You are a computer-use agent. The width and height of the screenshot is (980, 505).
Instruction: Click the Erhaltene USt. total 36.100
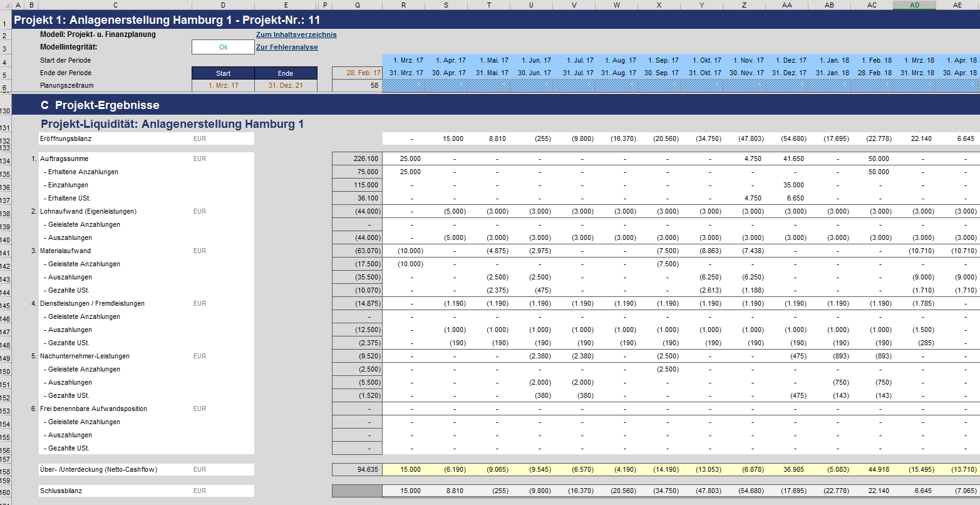pos(357,199)
